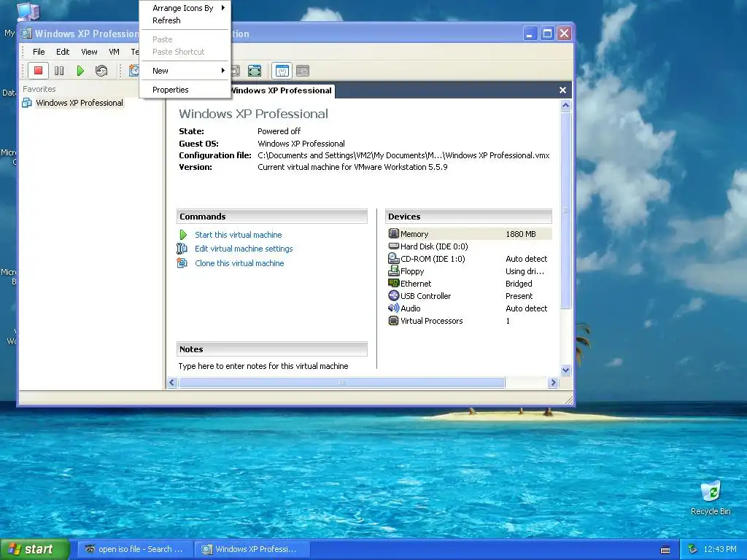
Task: Click the red Power Off stop button
Action: 38,71
